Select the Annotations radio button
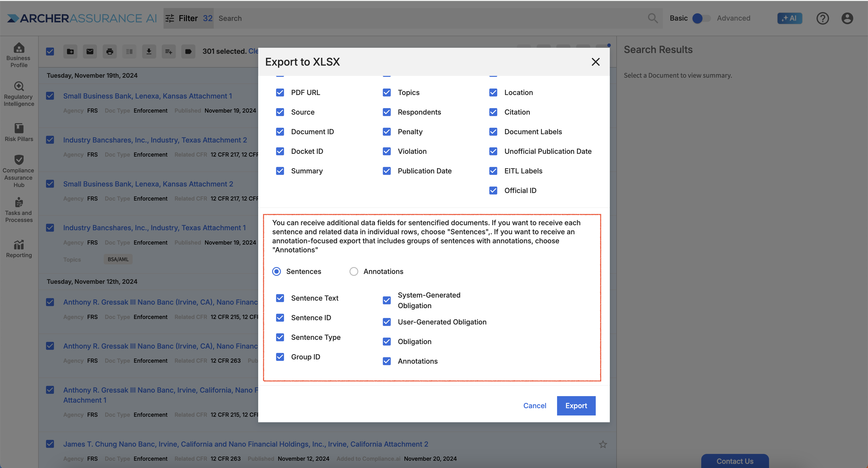This screenshot has width=868, height=468. (x=353, y=271)
